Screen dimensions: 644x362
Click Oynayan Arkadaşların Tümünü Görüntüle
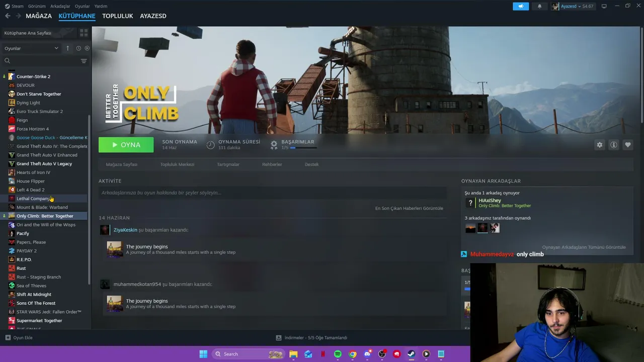click(584, 247)
